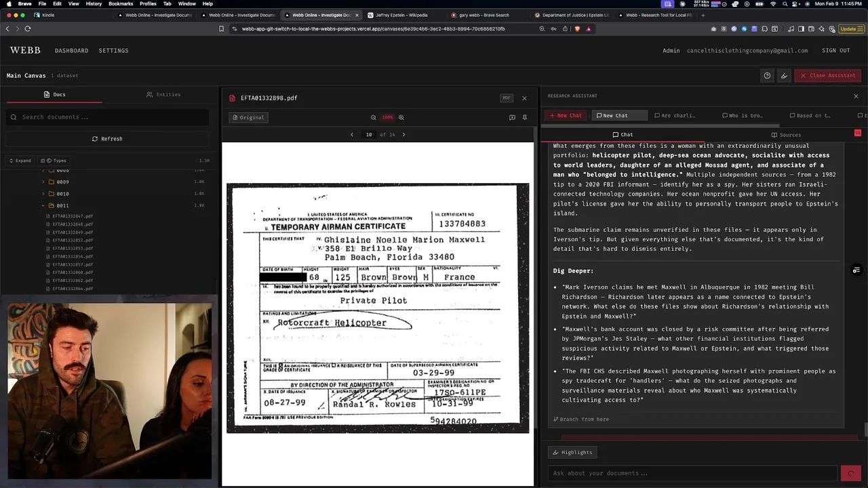Switch to Entities tab in sidebar

tap(163, 95)
